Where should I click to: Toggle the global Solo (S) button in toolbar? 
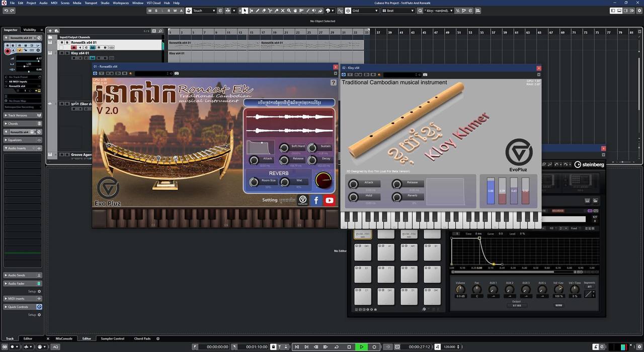tap(156, 11)
